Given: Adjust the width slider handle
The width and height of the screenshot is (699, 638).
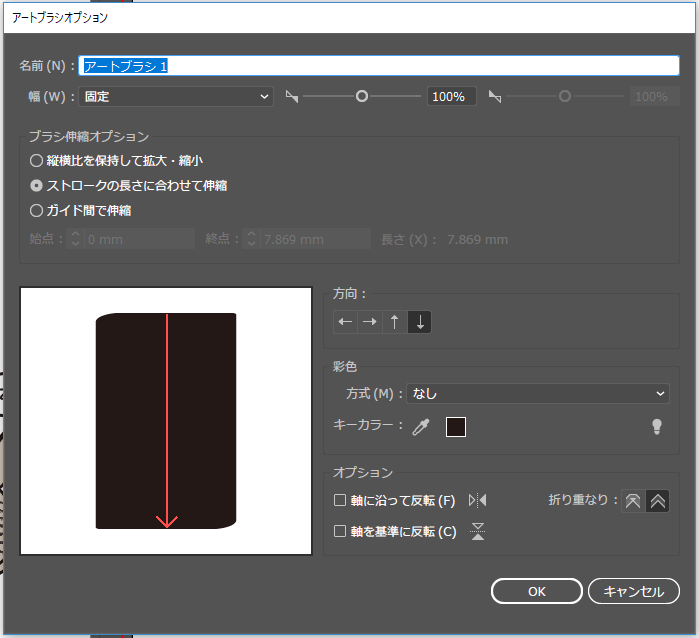Looking at the screenshot, I should pos(362,96).
